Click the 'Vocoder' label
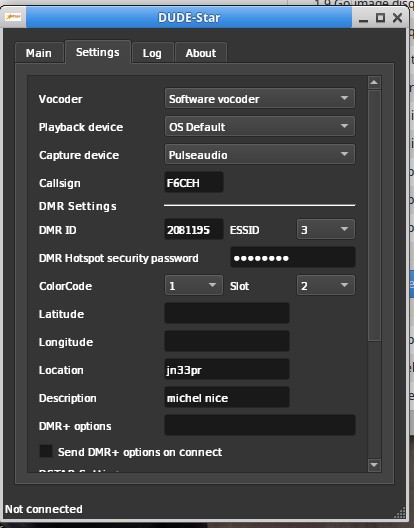This screenshot has width=414, height=528. (61, 99)
